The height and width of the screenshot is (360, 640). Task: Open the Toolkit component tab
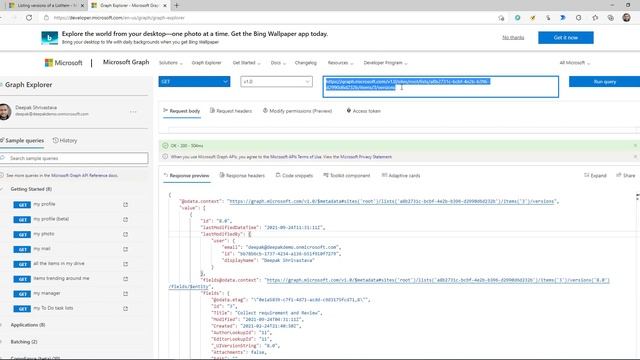click(x=347, y=176)
